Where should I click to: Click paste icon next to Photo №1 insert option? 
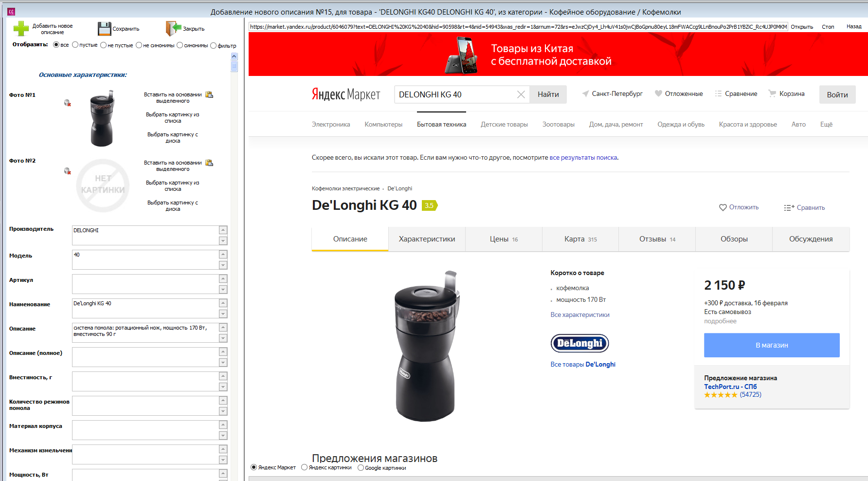[209, 94]
